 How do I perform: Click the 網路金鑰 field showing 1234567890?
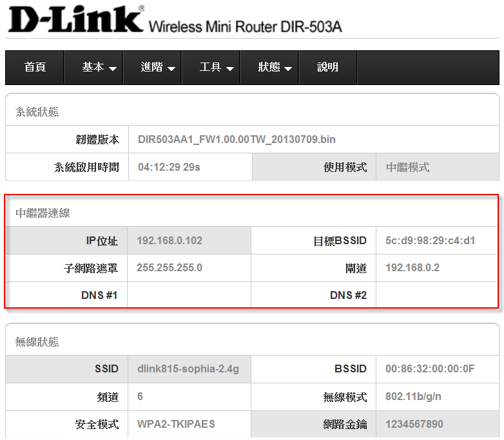(x=414, y=425)
